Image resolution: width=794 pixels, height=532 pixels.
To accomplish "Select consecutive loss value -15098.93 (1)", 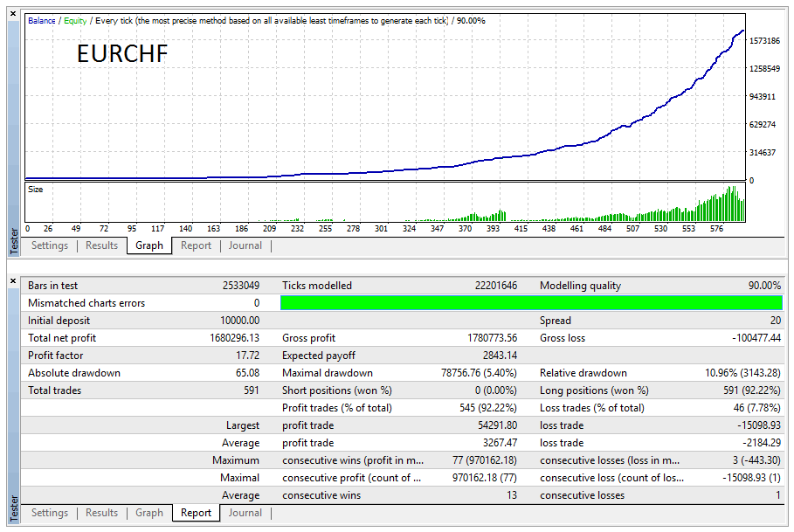I will [x=751, y=478].
